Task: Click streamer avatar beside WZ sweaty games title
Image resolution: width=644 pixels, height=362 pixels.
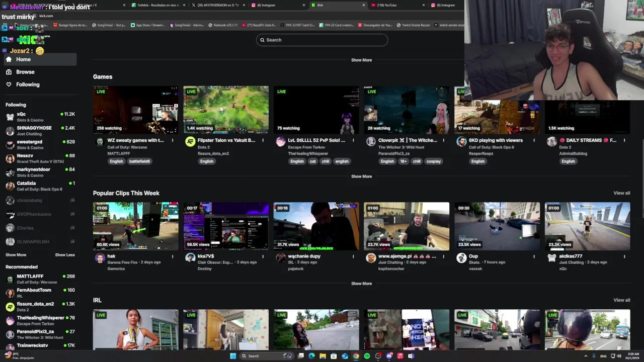Action: click(100, 142)
